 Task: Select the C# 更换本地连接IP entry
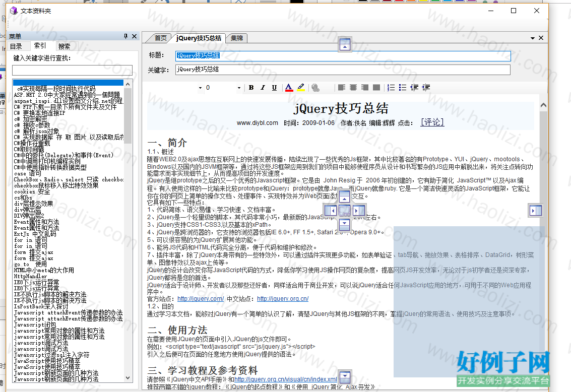coord(39,113)
